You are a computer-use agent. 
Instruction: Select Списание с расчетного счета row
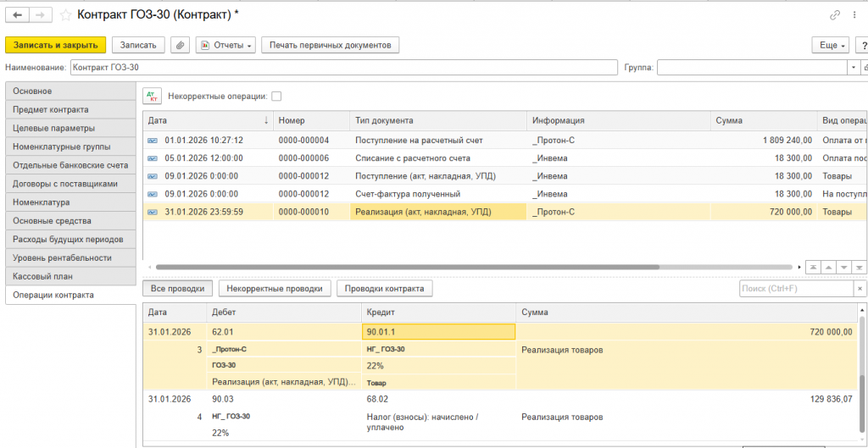point(505,158)
